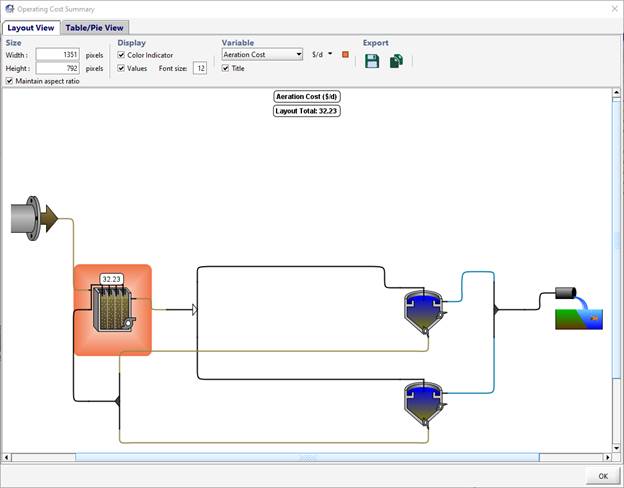Viewport: 624px width, 488px height.
Task: Click the horizontal scrollbar left arrow
Action: pyautogui.click(x=6, y=457)
